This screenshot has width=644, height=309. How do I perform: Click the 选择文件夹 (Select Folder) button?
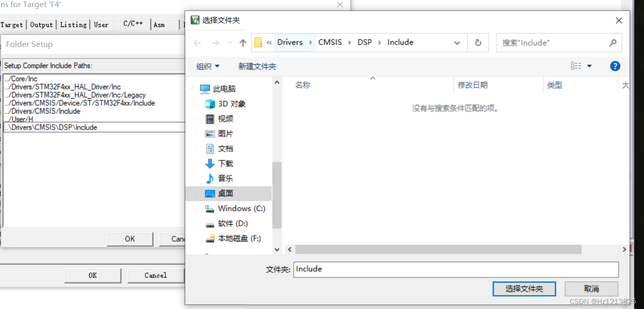[524, 289]
